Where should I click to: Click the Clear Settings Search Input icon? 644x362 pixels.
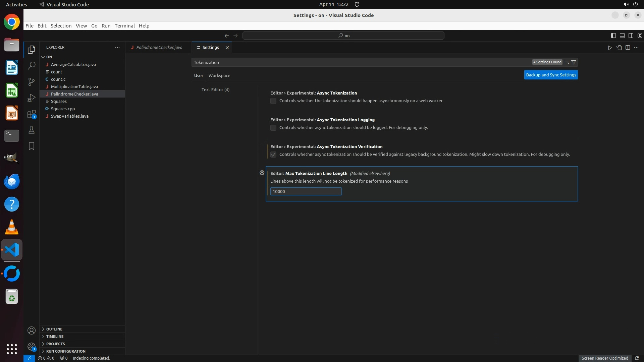click(x=567, y=62)
